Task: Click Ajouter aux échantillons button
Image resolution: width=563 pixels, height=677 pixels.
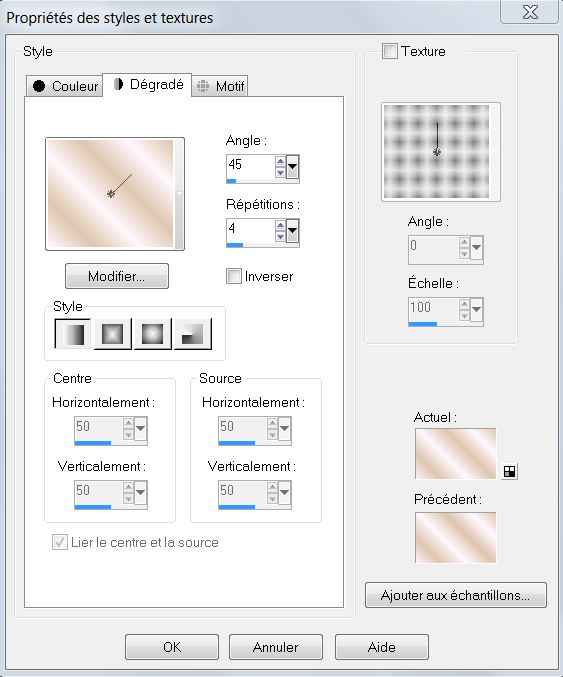Action: pos(455,595)
